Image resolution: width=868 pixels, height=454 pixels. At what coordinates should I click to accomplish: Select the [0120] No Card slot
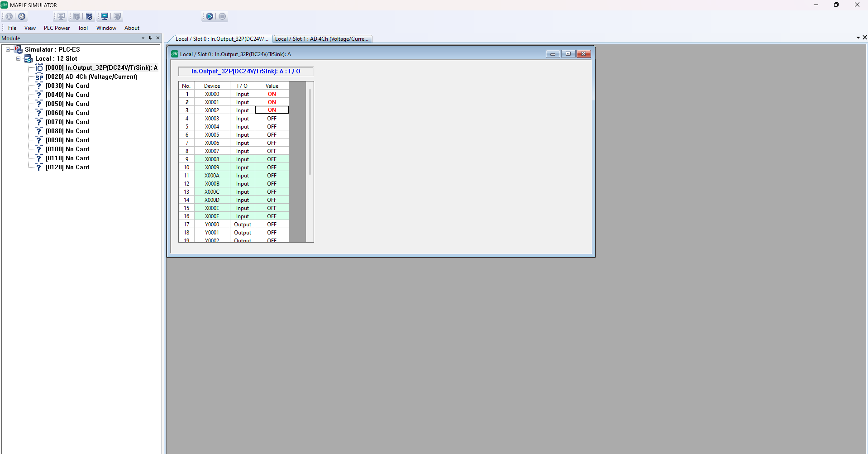[x=67, y=167]
